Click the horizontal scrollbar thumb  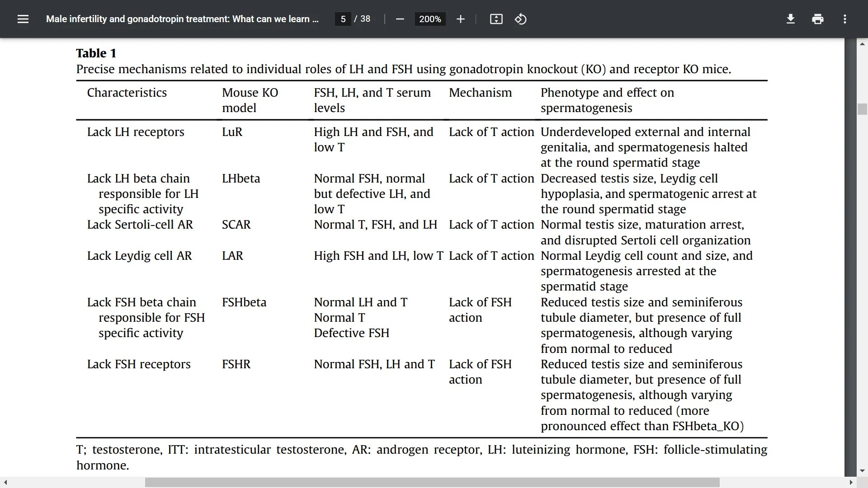432,482
